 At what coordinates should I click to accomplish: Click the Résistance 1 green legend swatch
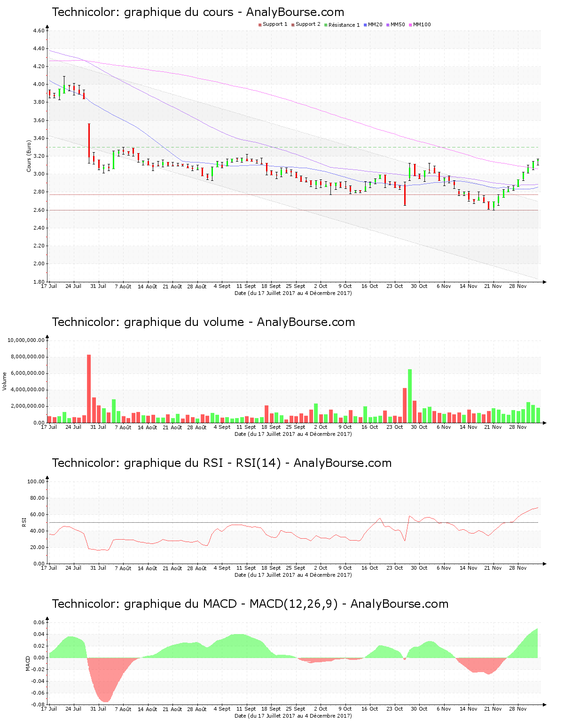click(x=326, y=24)
